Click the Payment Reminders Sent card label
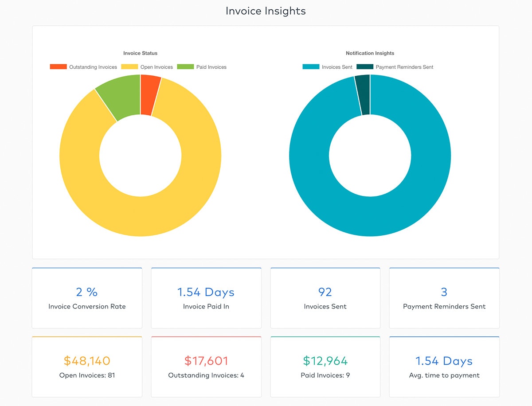The height and width of the screenshot is (406, 532). [444, 306]
